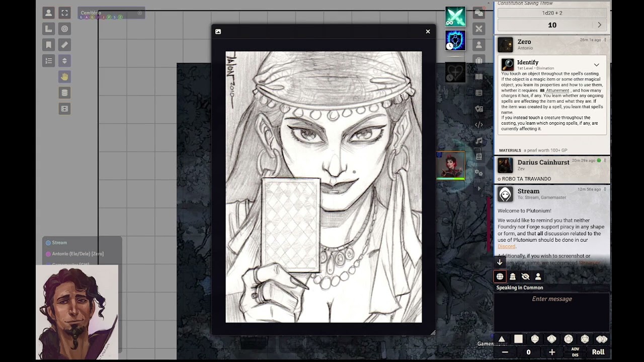Select the red-haired character token

[x=451, y=165]
